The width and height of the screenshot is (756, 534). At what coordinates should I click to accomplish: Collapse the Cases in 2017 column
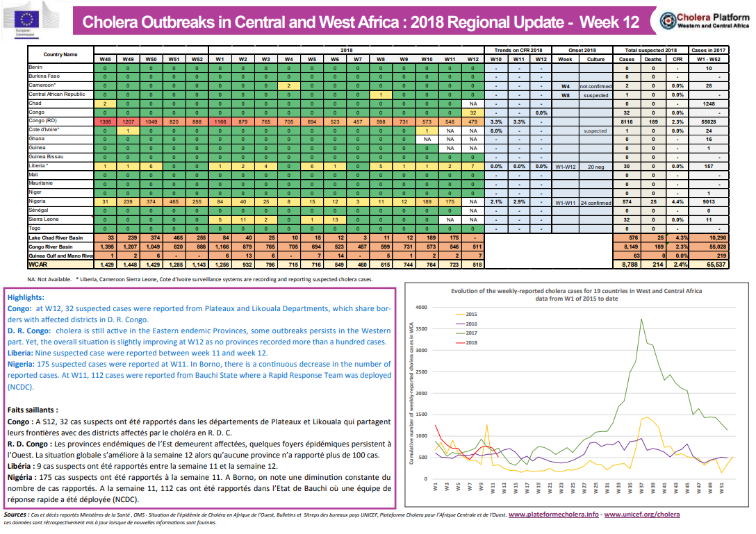(708, 49)
